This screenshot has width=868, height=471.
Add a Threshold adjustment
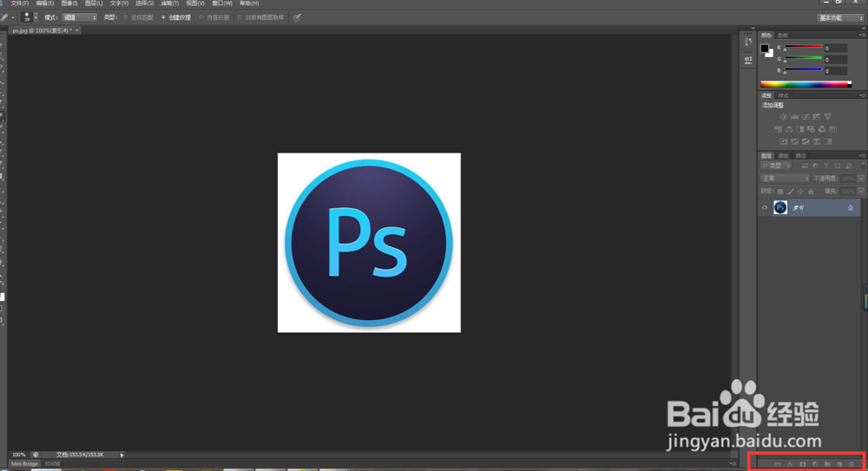point(806,141)
